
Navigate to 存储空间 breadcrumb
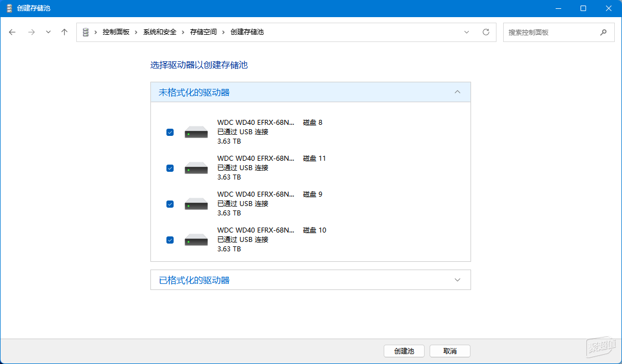click(203, 32)
